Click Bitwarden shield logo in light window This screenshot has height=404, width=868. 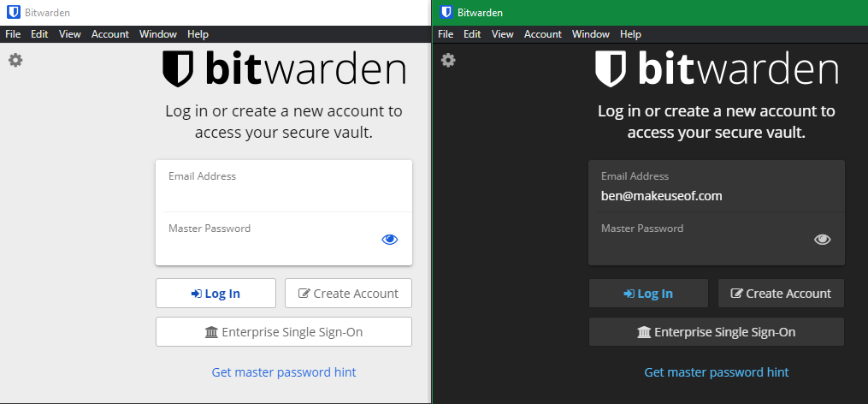tap(178, 69)
